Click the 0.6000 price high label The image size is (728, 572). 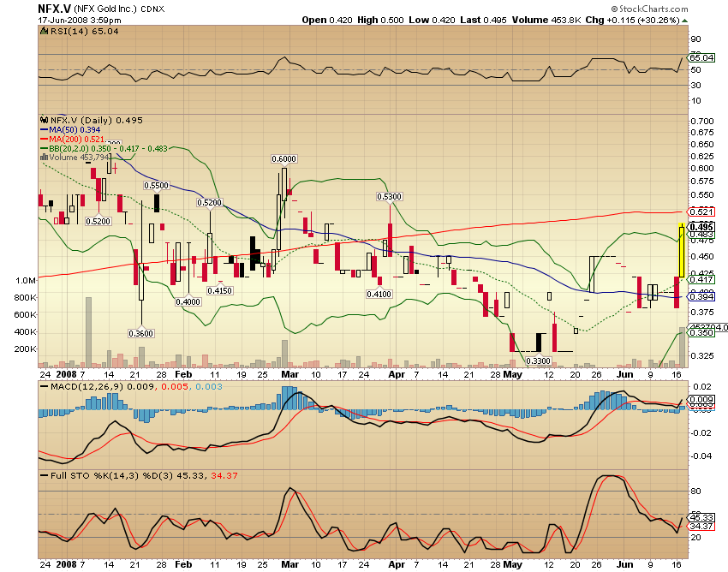283,159
